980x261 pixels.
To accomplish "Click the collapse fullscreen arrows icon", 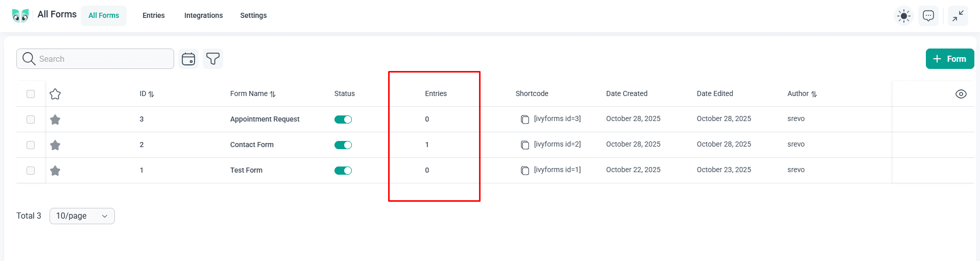I will click(958, 16).
